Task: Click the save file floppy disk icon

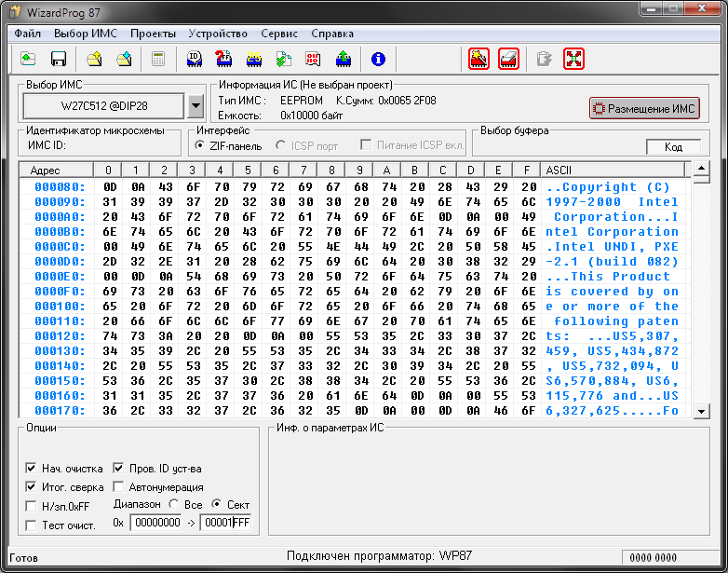Action: pyautogui.click(x=58, y=59)
